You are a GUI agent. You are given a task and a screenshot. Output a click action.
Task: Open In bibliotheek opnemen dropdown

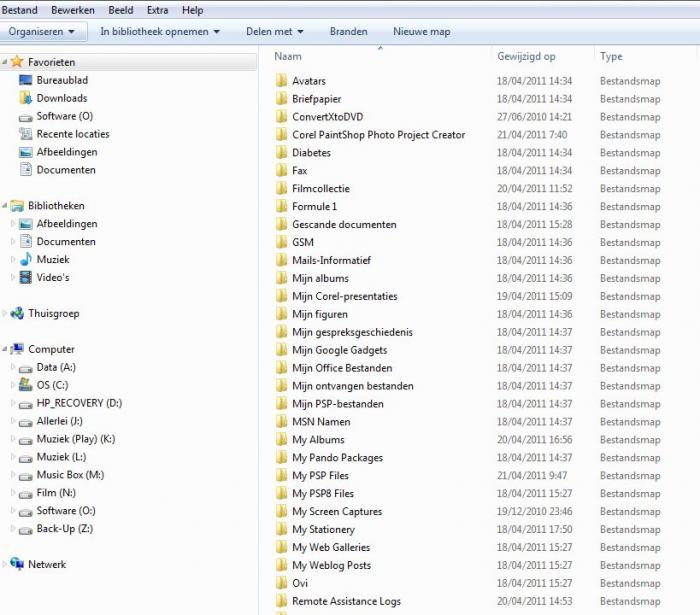(160, 32)
